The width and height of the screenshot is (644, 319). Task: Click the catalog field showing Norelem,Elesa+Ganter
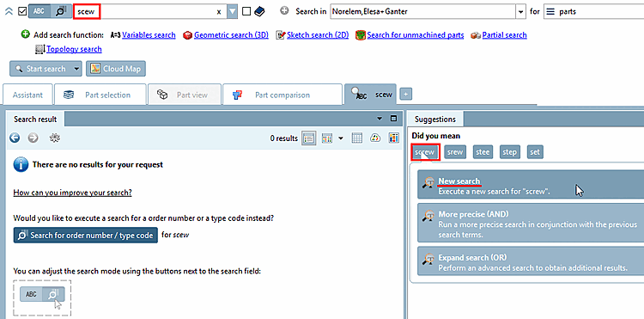[x=423, y=12]
